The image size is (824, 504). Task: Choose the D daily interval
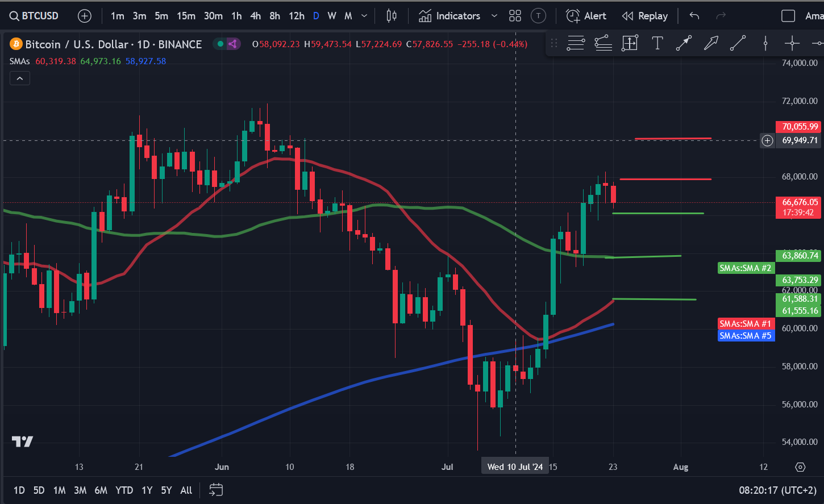click(x=316, y=16)
